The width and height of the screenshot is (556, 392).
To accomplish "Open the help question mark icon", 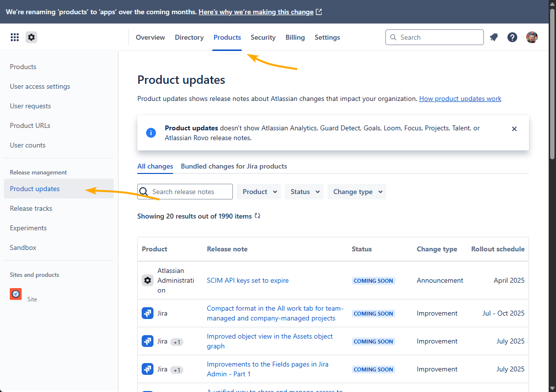I will (512, 37).
